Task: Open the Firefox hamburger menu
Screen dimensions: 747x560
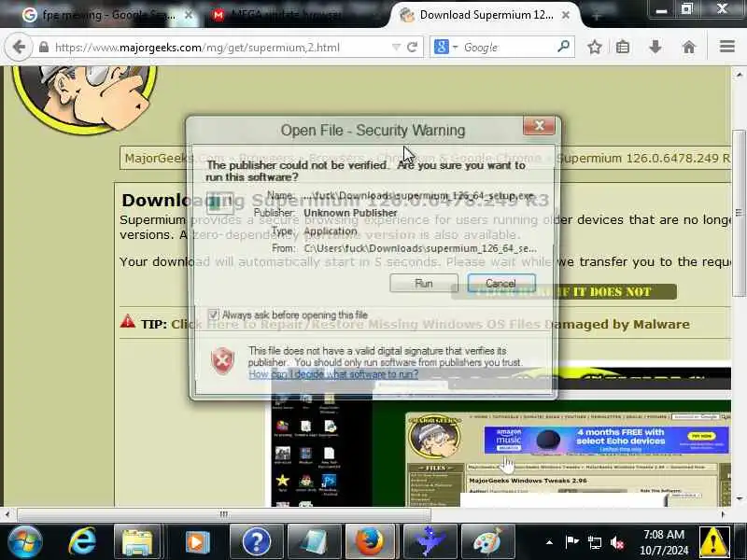Action: click(x=727, y=47)
